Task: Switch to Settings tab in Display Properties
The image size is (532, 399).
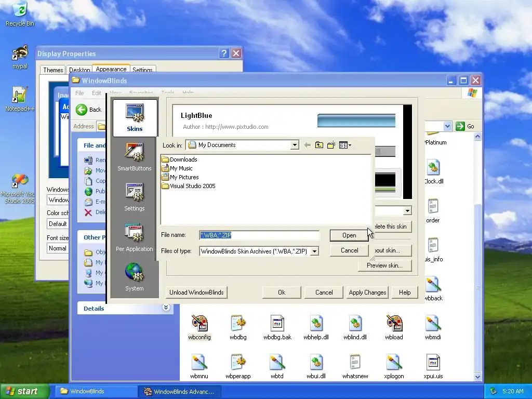Action: coord(142,70)
